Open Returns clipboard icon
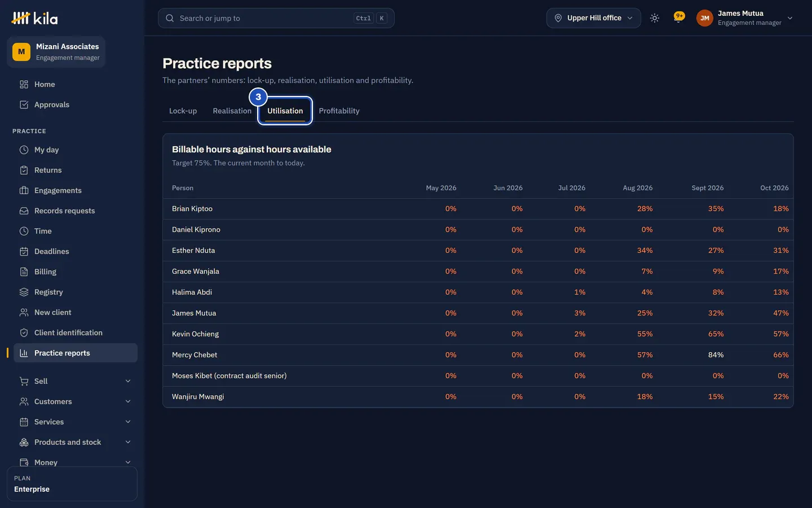Viewport: 812px width, 508px height. (24, 170)
